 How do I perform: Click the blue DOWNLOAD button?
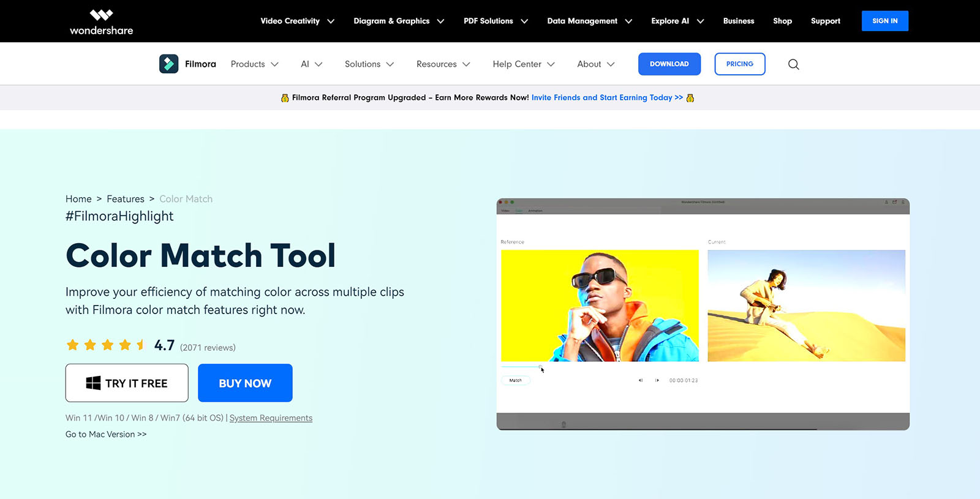[x=669, y=64]
